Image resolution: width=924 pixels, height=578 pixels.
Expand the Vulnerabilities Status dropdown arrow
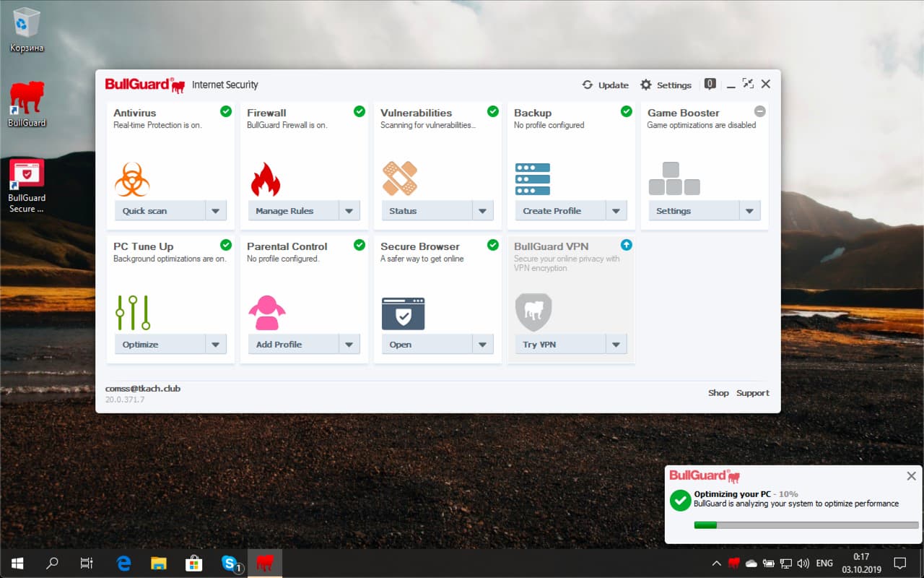pyautogui.click(x=483, y=211)
